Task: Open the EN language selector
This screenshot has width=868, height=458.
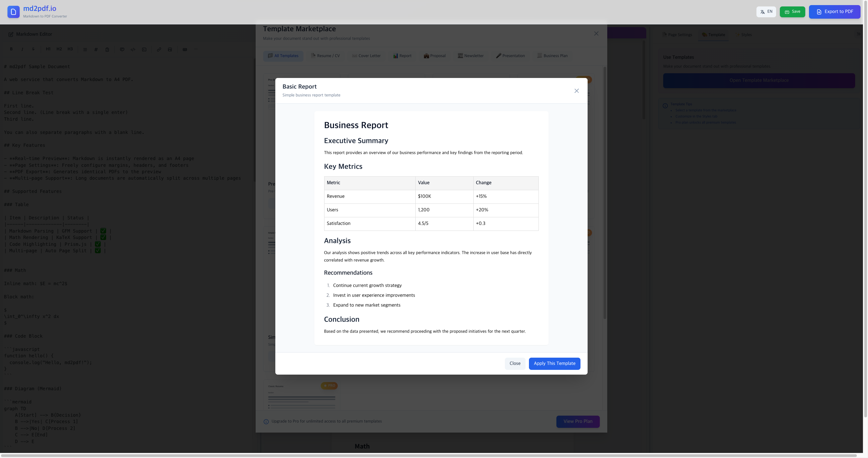Action: click(x=766, y=12)
